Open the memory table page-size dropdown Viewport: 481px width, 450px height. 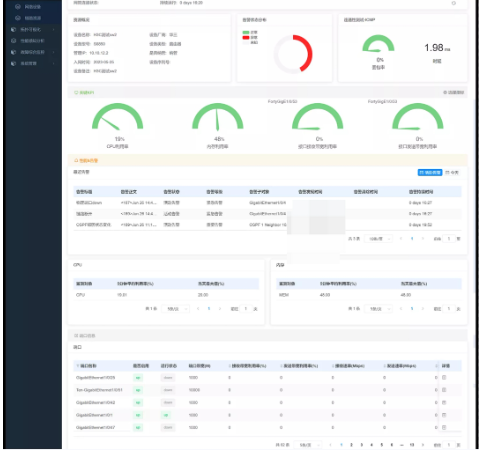pos(378,309)
